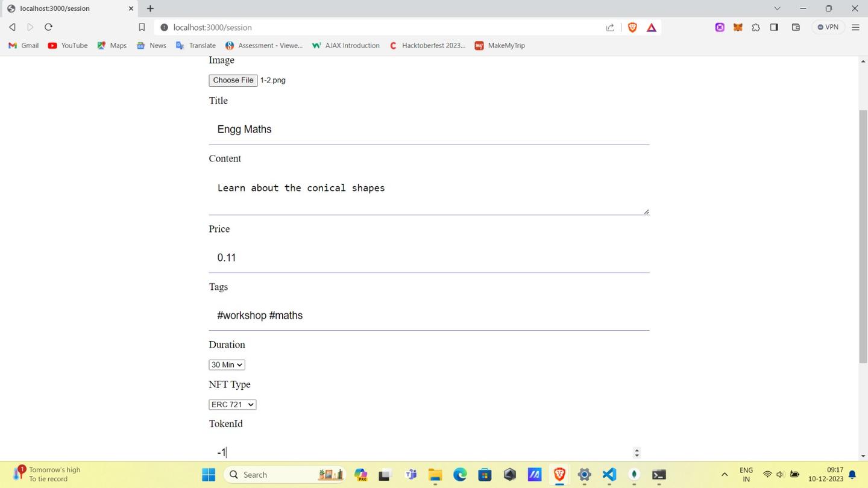Open the Windows Start menu
This screenshot has height=488, width=868.
(209, 475)
